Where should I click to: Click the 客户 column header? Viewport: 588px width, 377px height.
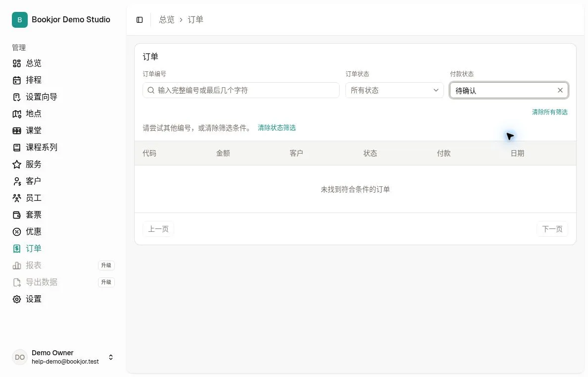(x=296, y=153)
